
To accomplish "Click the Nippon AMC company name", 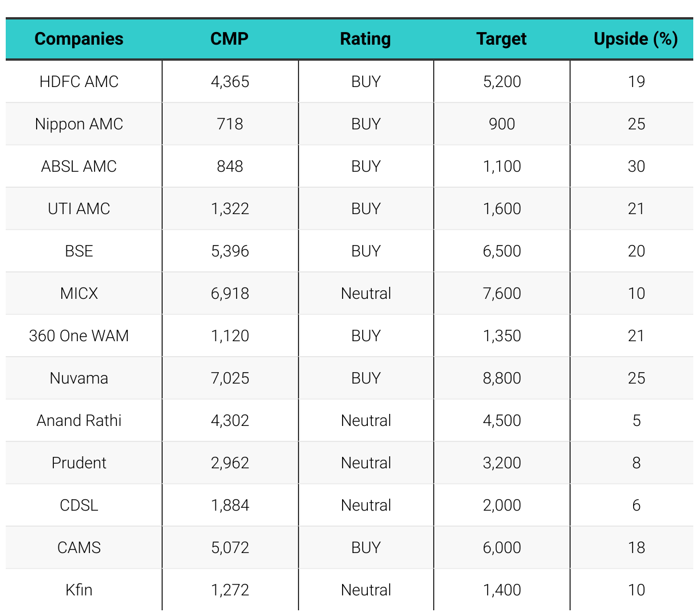I will pos(79,124).
